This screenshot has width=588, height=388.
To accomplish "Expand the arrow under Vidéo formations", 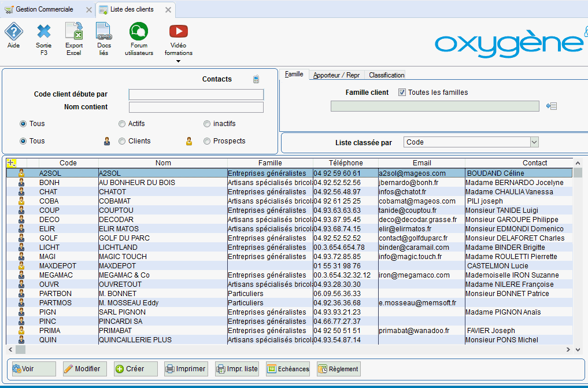I will 179,61.
